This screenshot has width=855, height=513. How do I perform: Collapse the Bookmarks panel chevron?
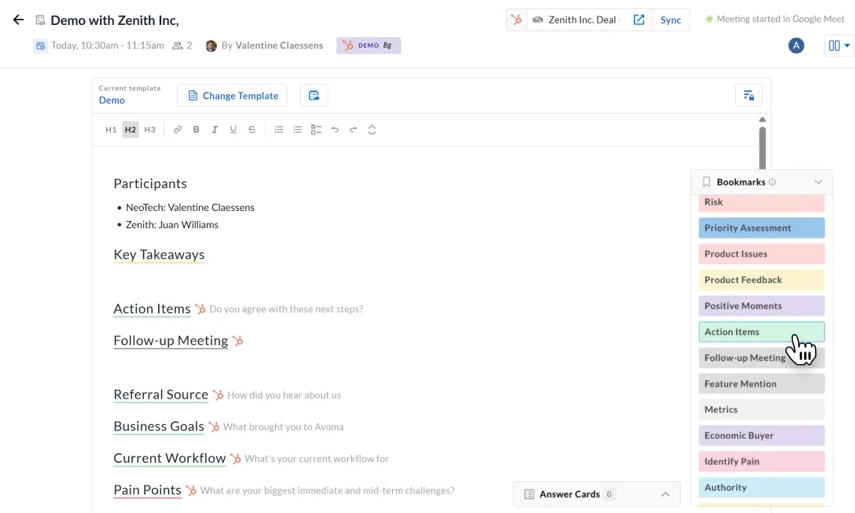point(818,182)
